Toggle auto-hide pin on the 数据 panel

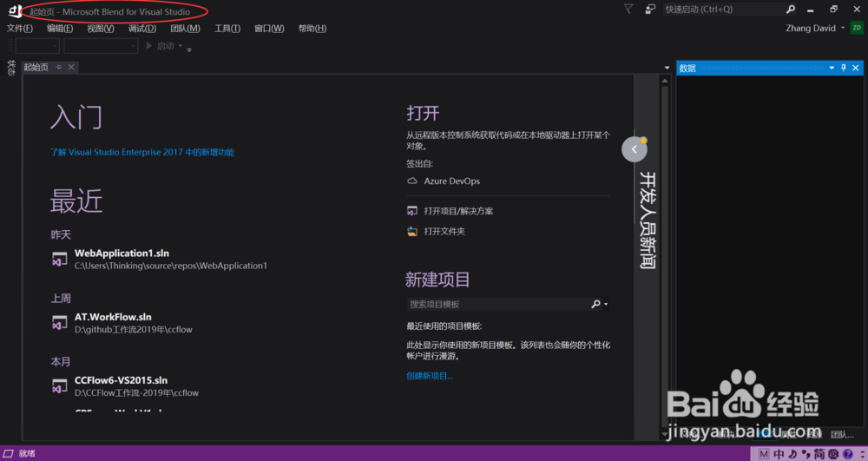[x=844, y=68]
